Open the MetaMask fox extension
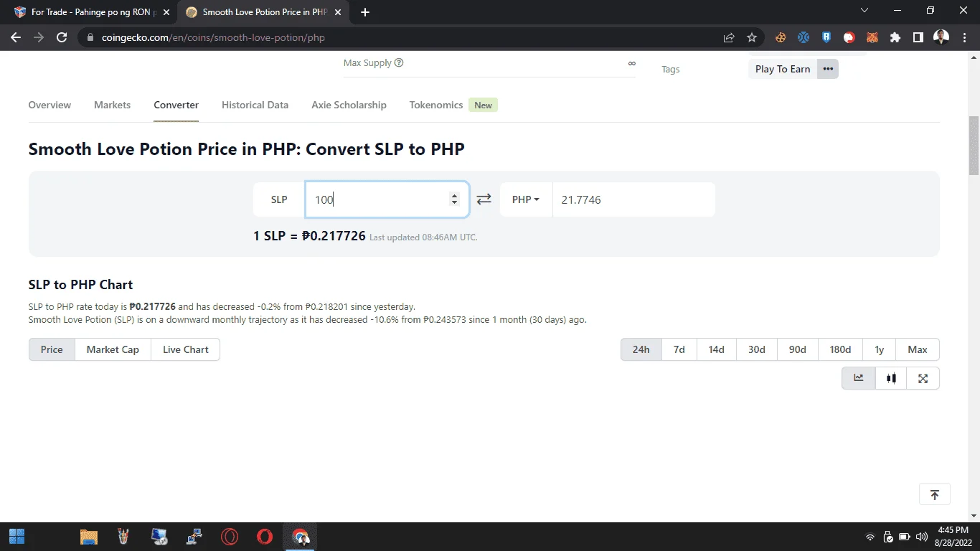Image resolution: width=980 pixels, height=551 pixels. [x=872, y=37]
